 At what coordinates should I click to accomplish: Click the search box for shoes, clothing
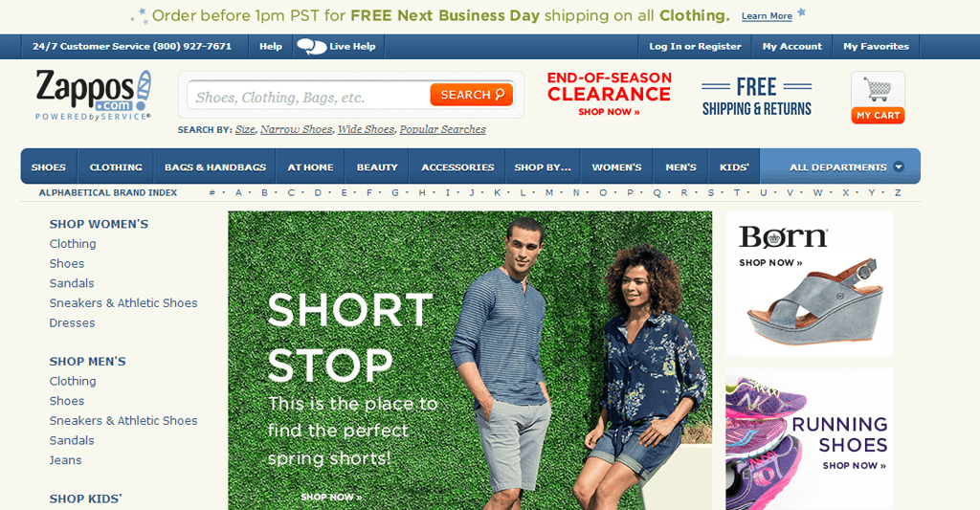coord(309,97)
